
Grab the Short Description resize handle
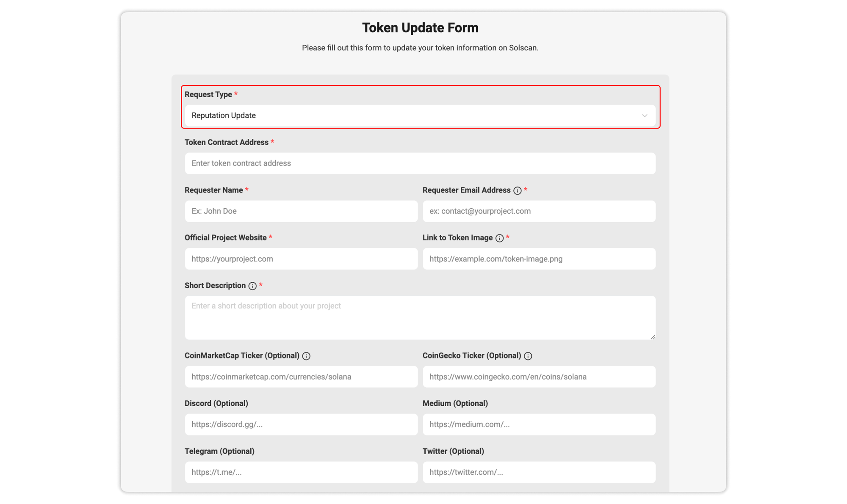click(x=653, y=337)
